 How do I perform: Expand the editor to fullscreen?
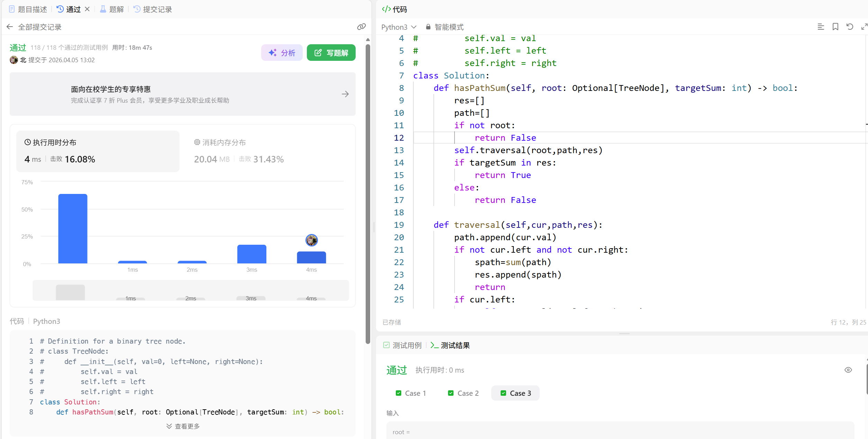(864, 27)
